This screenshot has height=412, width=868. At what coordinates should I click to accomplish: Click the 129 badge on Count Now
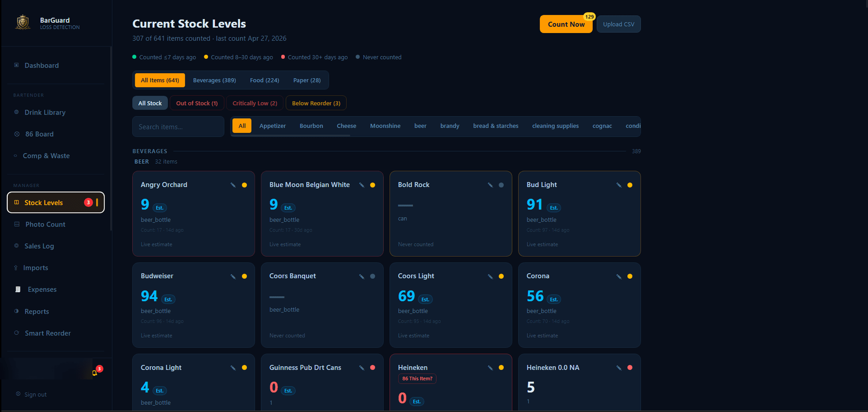[590, 17]
